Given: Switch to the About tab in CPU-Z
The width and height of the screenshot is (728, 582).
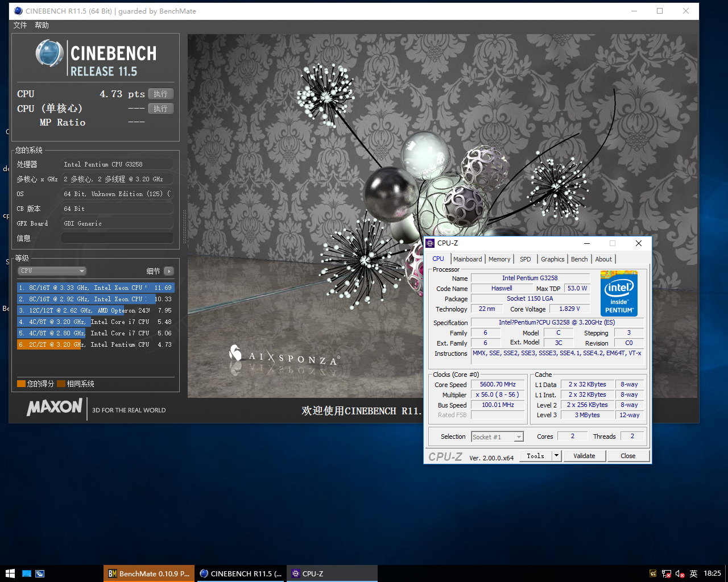Looking at the screenshot, I should [x=603, y=259].
